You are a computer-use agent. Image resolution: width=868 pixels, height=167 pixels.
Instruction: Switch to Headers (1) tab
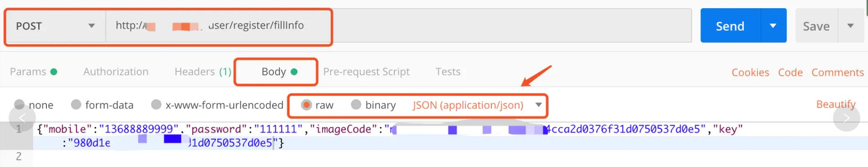click(x=203, y=72)
